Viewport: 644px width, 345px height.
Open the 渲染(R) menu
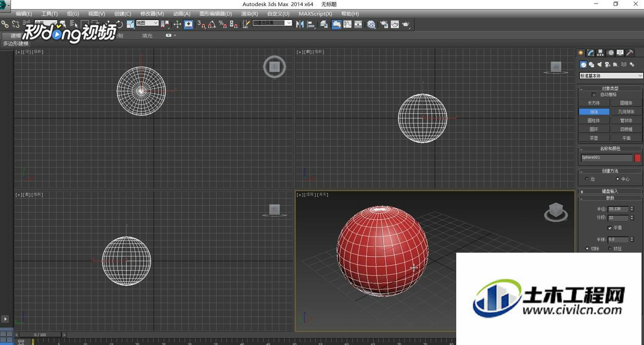tap(249, 14)
